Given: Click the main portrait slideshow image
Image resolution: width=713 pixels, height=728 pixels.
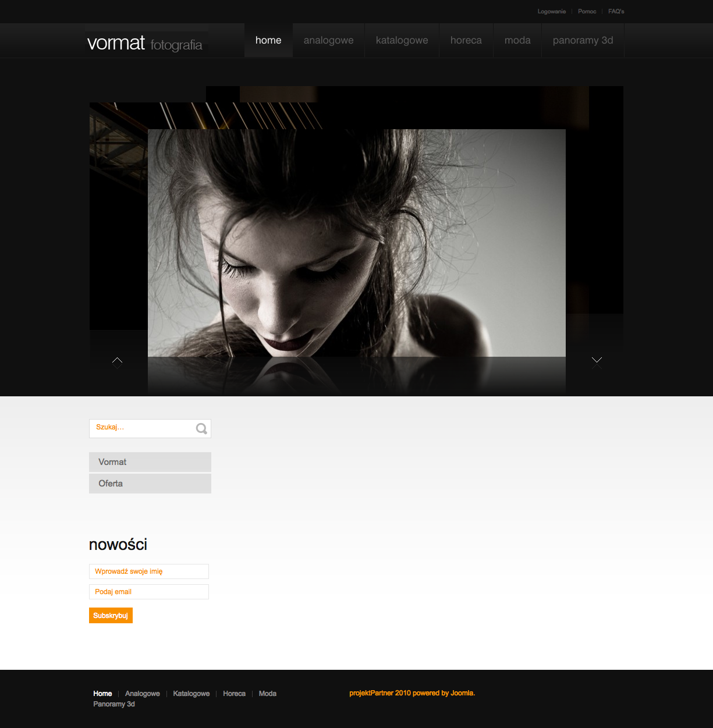Looking at the screenshot, I should [x=356, y=243].
